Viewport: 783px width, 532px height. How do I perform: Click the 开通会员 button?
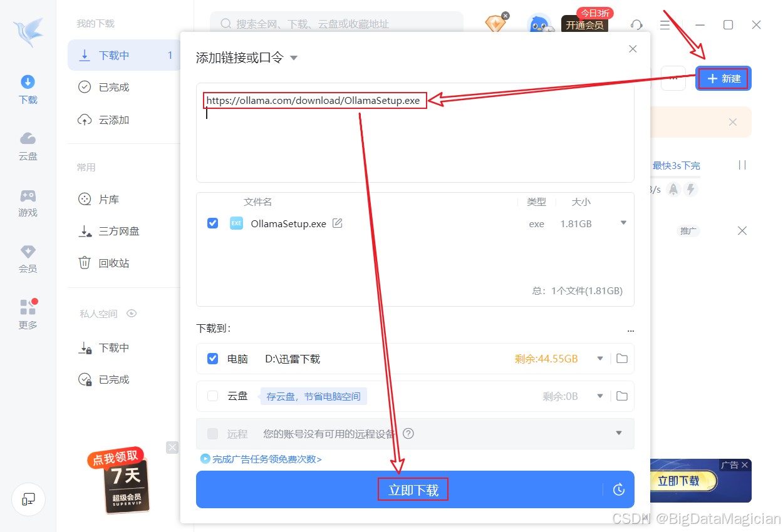(584, 25)
